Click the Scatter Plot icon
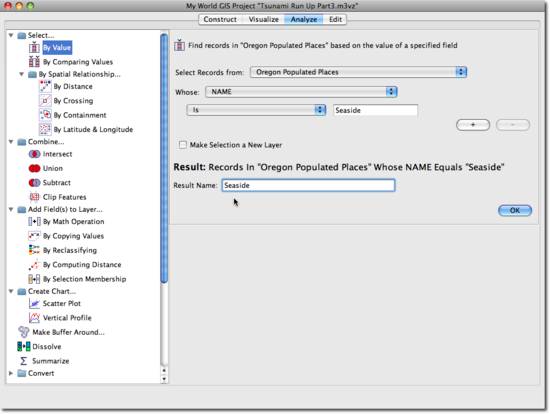This screenshot has height=414, width=550. click(x=34, y=303)
